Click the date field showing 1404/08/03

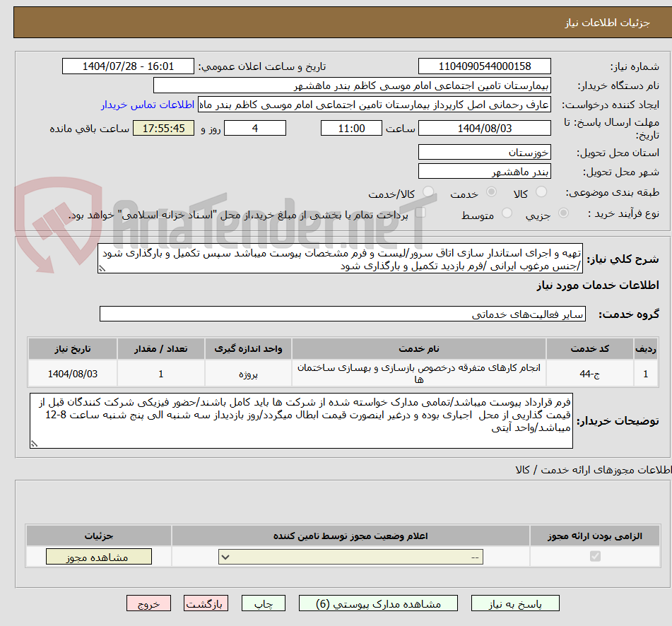[485, 128]
